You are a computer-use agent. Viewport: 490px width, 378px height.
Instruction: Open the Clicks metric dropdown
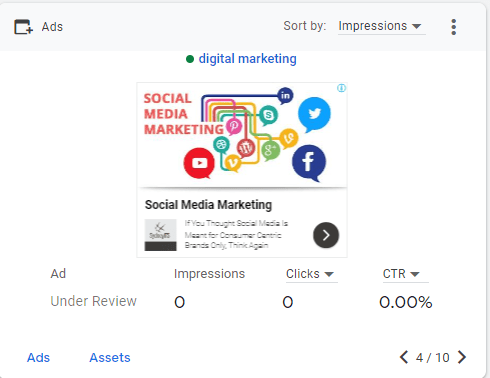point(311,274)
